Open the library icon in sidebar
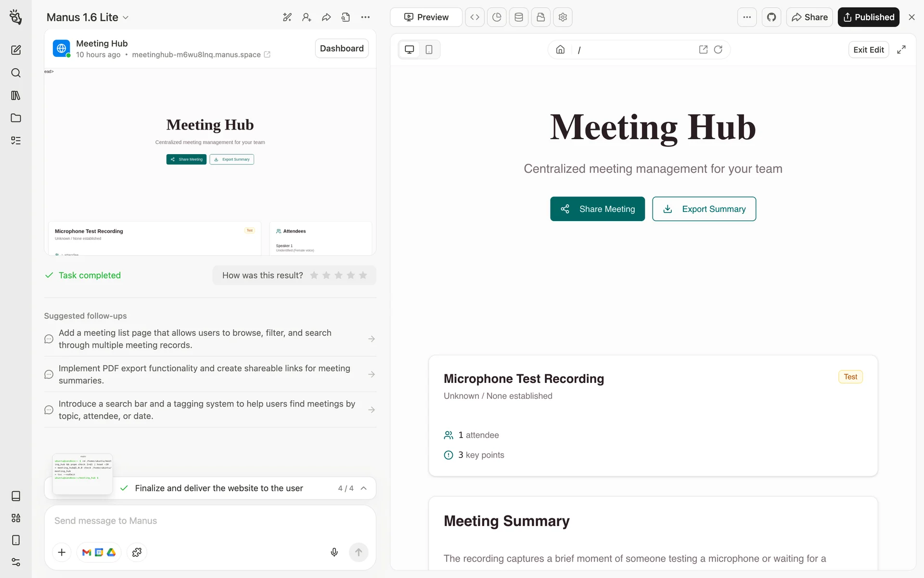Image resolution: width=924 pixels, height=578 pixels. click(x=16, y=95)
